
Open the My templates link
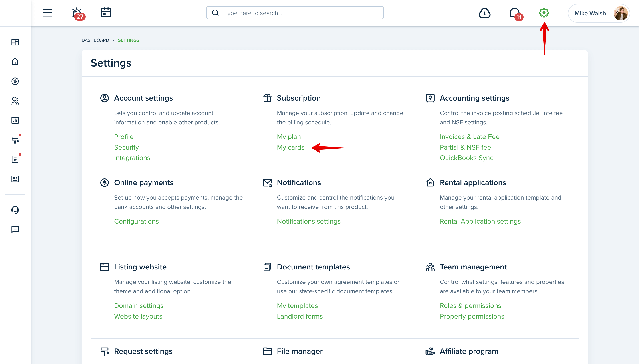[297, 306]
